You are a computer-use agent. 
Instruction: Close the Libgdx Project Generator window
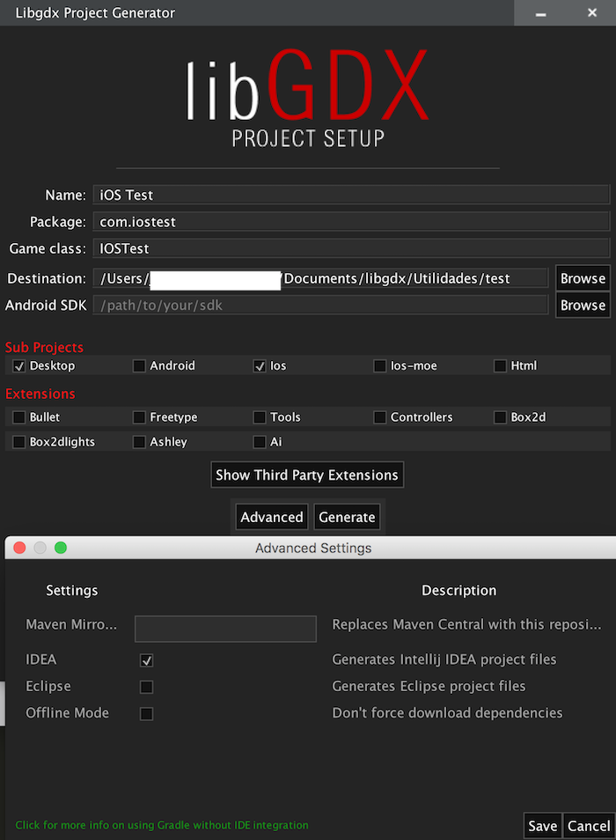pyautogui.click(x=592, y=12)
